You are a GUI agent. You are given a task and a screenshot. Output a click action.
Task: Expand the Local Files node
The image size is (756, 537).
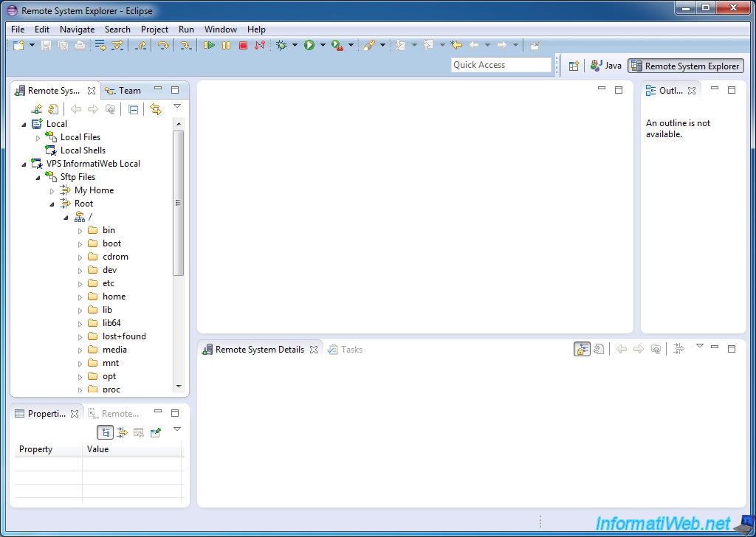click(38, 138)
